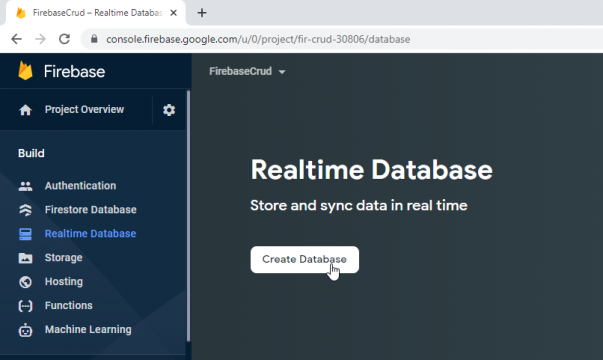Image resolution: width=603 pixels, height=360 pixels.
Task: Click the dropdown arrow beside FirebaseCrud
Action: [x=282, y=72]
